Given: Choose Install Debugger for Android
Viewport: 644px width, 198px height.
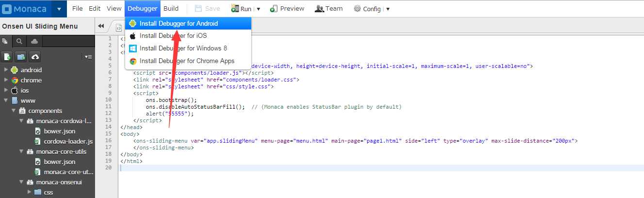Looking at the screenshot, I should click(188, 23).
